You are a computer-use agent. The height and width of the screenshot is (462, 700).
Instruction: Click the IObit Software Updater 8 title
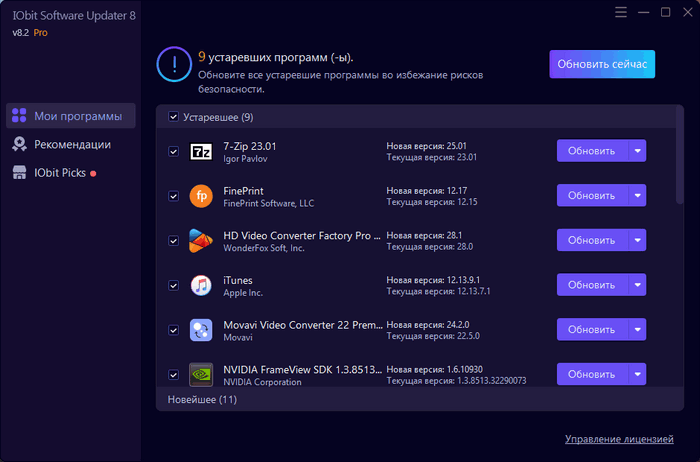coord(74,16)
